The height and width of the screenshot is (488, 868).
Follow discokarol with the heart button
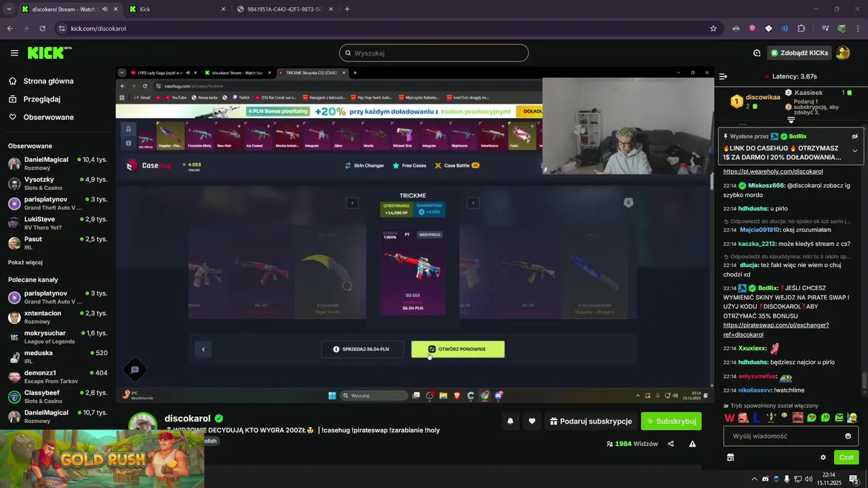pos(532,421)
